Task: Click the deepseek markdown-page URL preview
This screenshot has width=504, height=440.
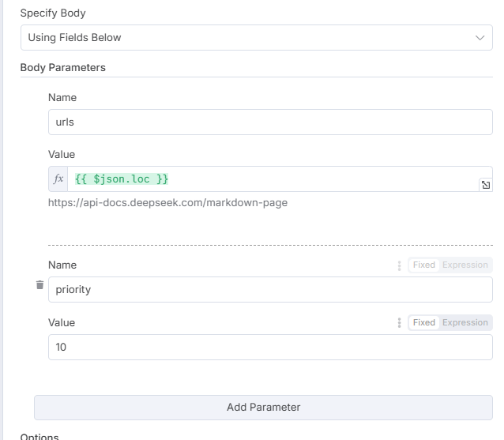Action: pyautogui.click(x=167, y=203)
